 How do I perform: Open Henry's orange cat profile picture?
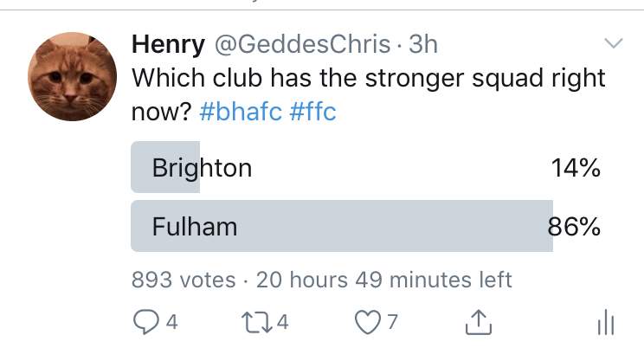point(73,76)
